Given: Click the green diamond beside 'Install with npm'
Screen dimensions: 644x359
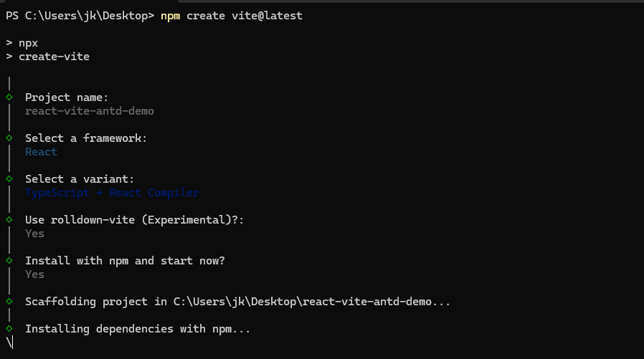Looking at the screenshot, I should click(x=9, y=261).
